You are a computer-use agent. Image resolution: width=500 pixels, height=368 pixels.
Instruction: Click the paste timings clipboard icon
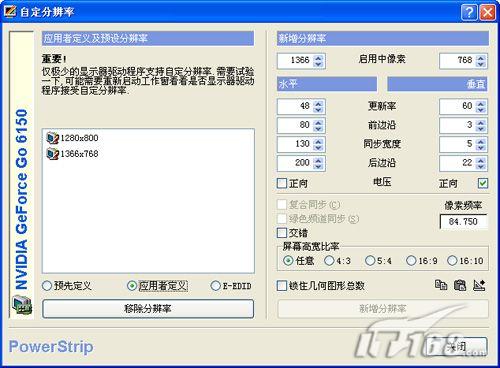pos(460,285)
